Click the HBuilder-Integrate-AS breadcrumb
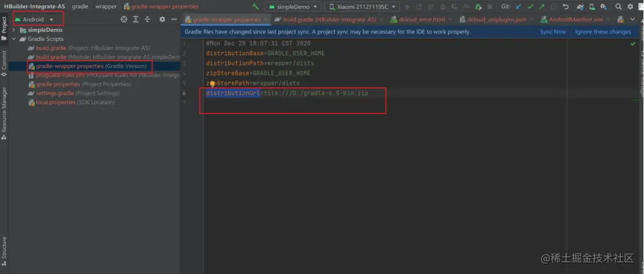Screen dimensions: 644x274 [x=34, y=6]
